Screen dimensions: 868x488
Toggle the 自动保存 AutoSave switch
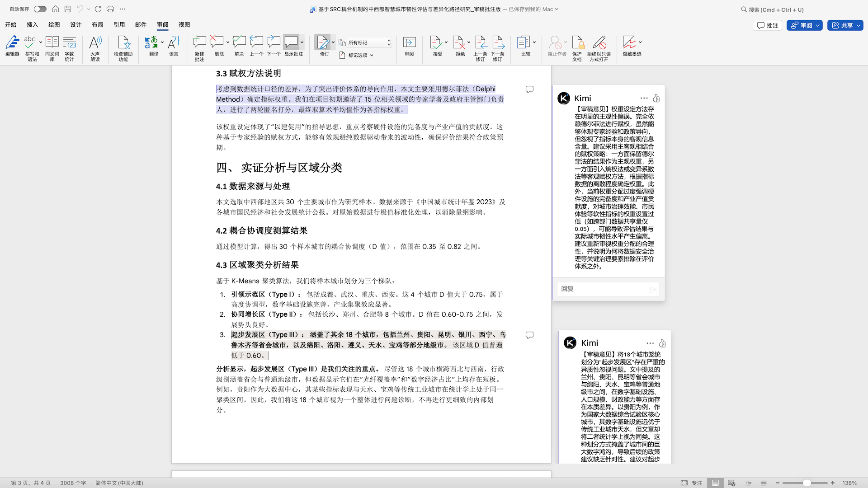pyautogui.click(x=40, y=9)
